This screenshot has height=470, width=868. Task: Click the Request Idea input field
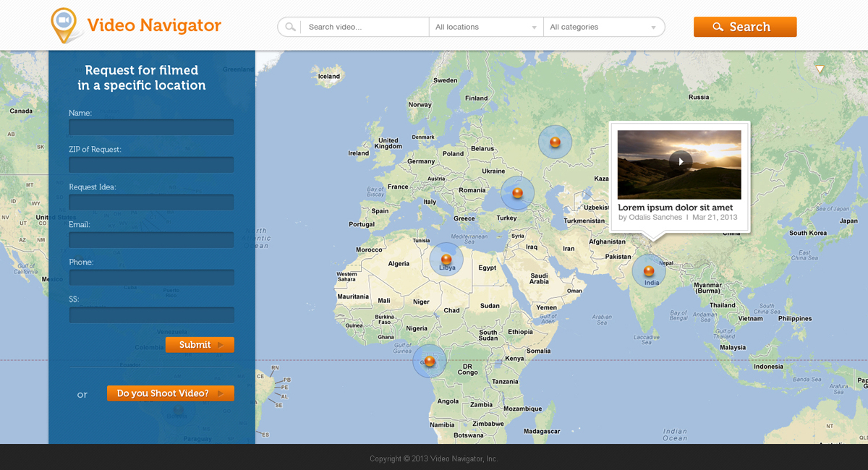point(151,202)
